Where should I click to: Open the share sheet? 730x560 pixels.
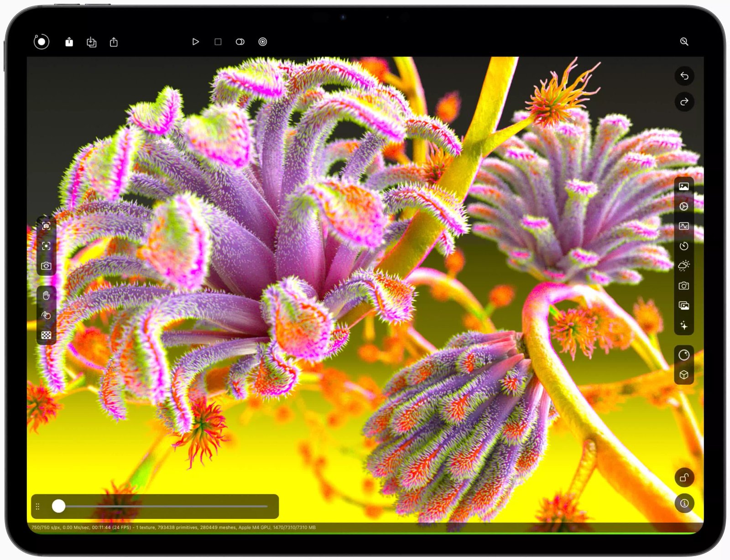114,41
